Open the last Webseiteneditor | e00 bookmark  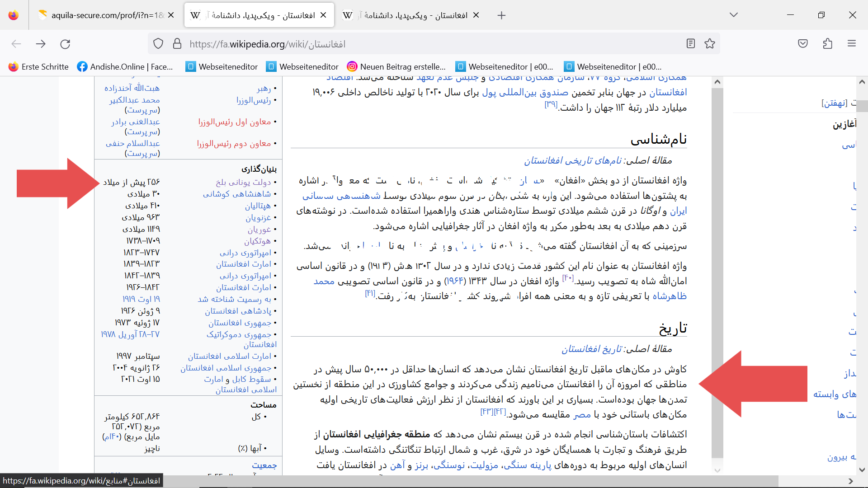click(x=613, y=67)
